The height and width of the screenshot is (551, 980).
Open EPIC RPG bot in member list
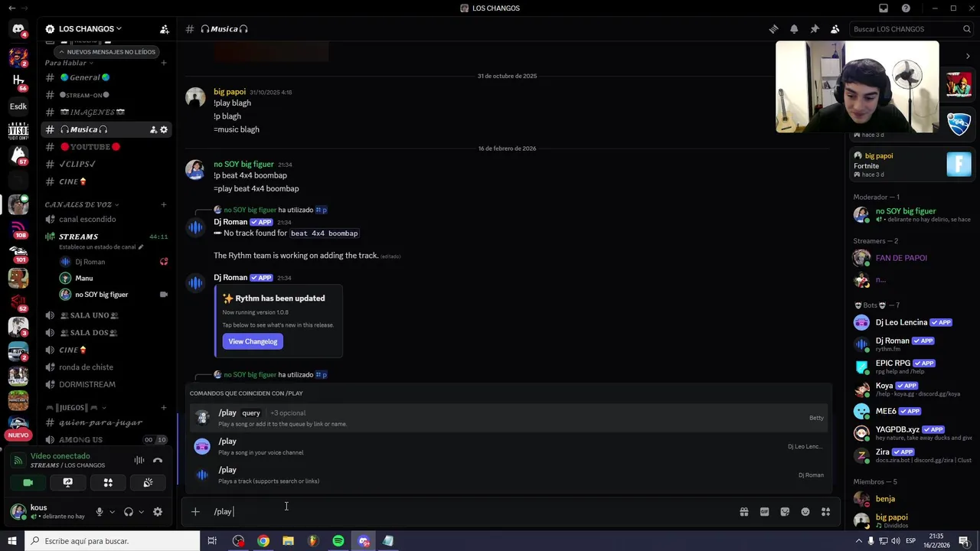click(913, 367)
